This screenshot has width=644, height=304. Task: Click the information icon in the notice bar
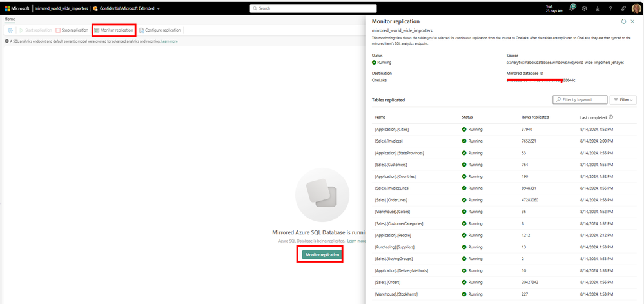(6, 41)
